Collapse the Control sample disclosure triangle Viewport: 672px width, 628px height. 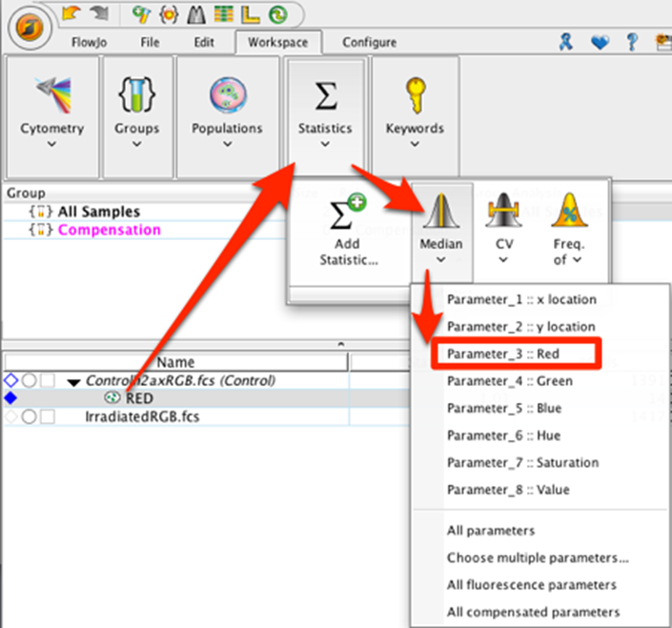(73, 382)
